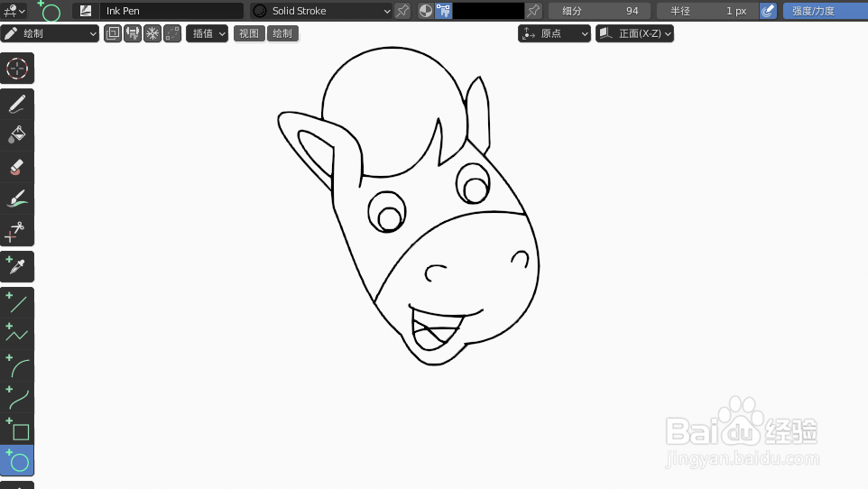Select the Tint brush tool
The height and width of the screenshot is (489, 868).
pyautogui.click(x=17, y=198)
